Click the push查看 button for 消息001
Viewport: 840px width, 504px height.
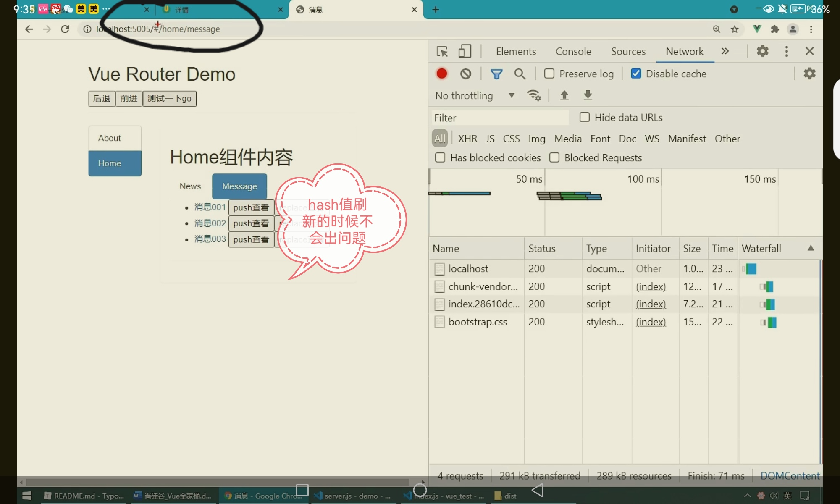tap(251, 207)
